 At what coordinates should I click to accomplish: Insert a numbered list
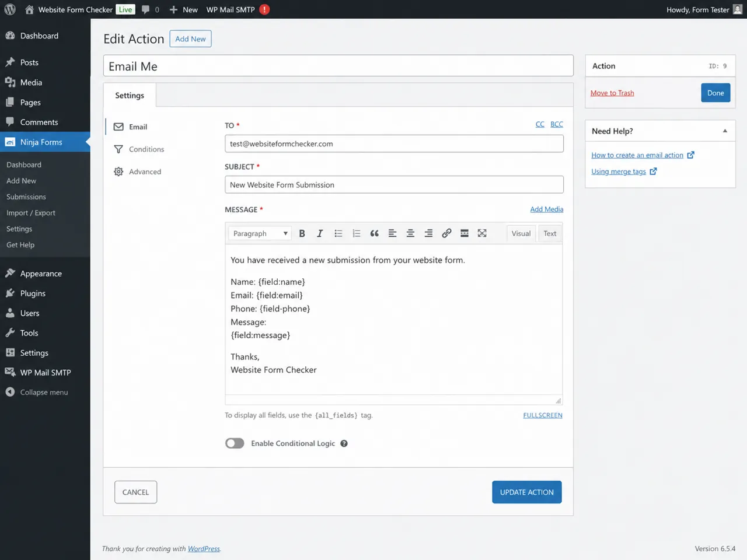[x=356, y=233]
